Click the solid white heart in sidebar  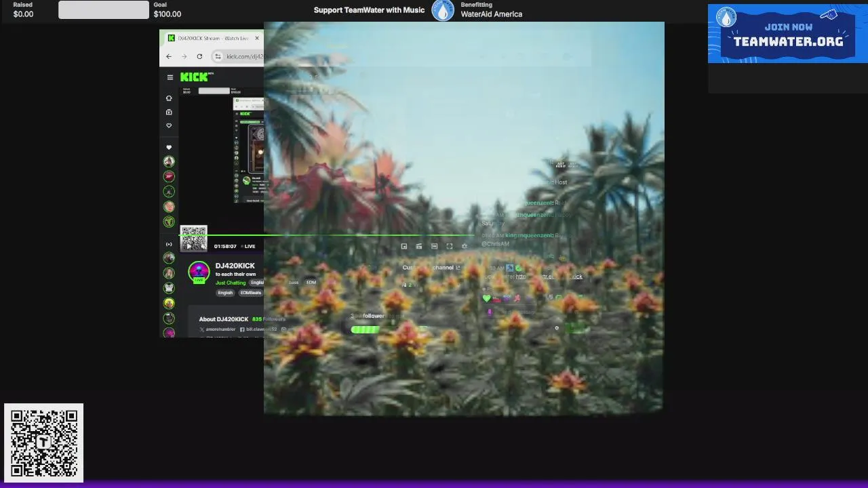coord(169,147)
